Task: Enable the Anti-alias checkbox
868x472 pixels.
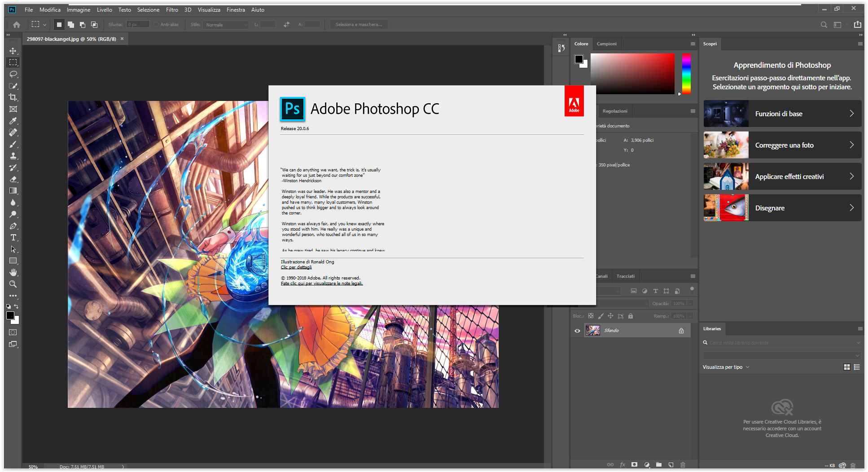Action: 156,25
